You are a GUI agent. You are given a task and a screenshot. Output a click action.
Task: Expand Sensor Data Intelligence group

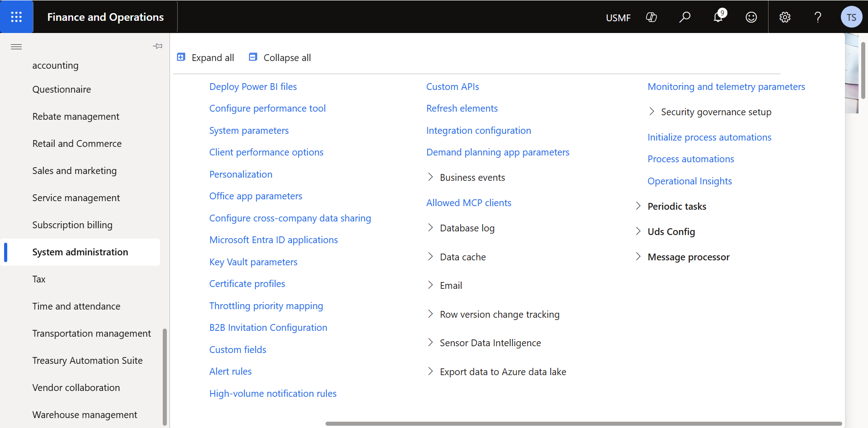coord(430,343)
